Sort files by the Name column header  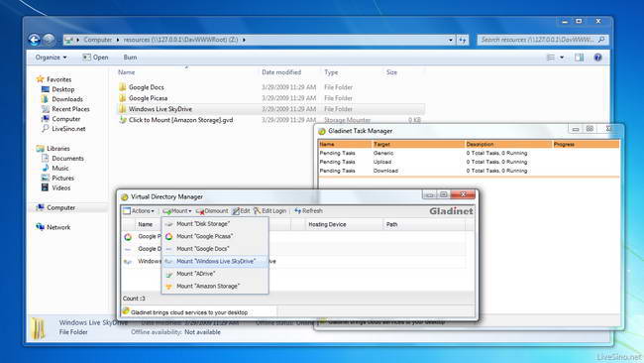point(127,72)
